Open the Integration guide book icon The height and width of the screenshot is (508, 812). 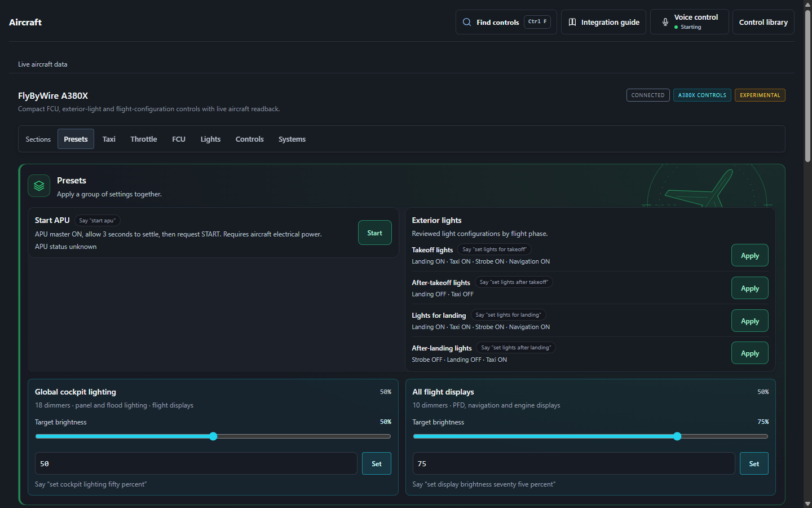pyautogui.click(x=572, y=22)
